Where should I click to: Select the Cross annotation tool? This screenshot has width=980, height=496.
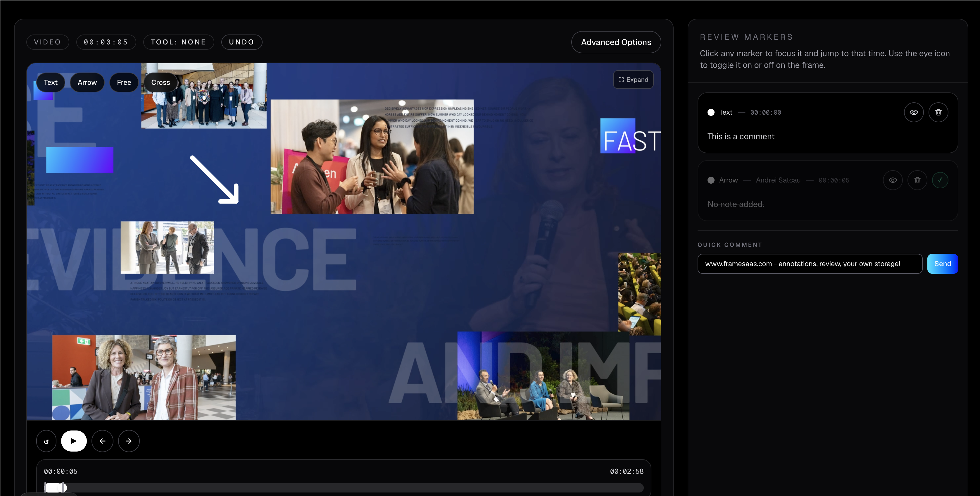(161, 82)
